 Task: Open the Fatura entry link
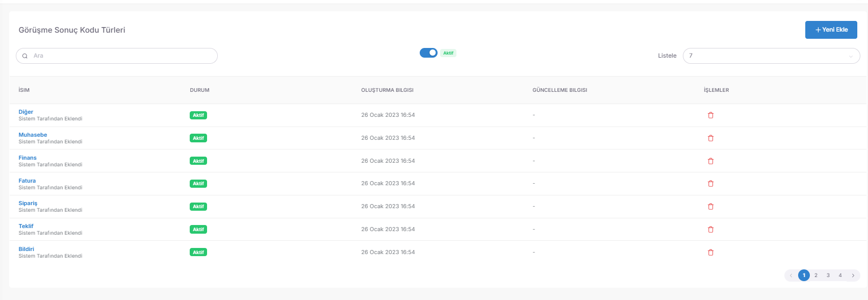tap(27, 181)
